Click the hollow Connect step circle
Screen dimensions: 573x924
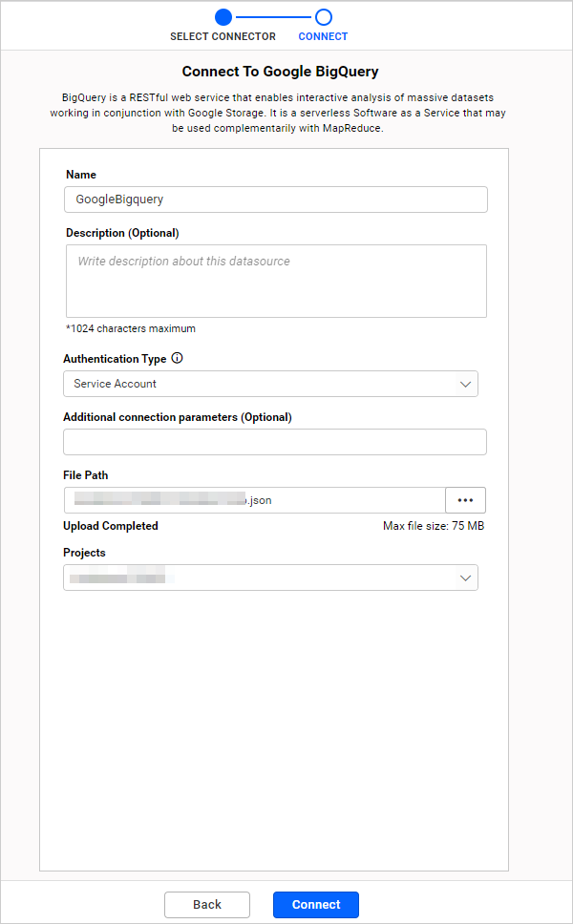coord(322,16)
